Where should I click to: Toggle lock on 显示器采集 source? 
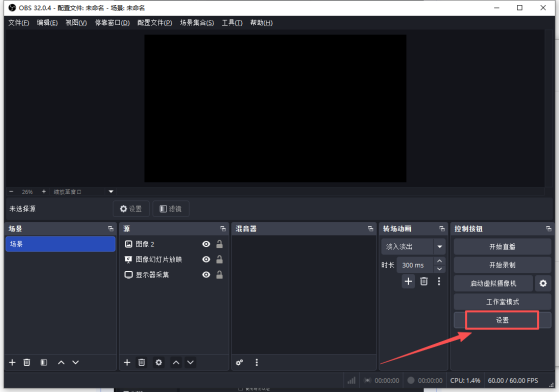(220, 275)
